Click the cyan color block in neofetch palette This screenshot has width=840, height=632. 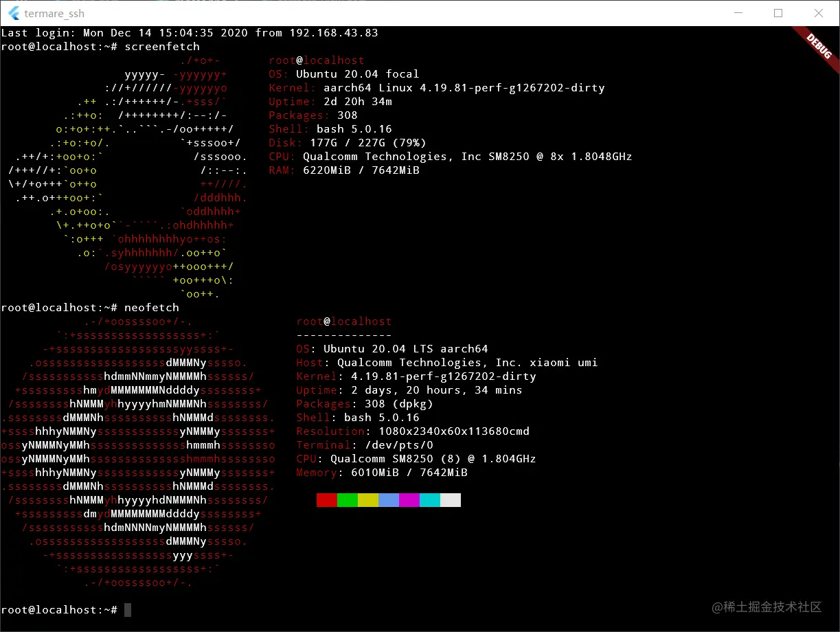[430, 500]
